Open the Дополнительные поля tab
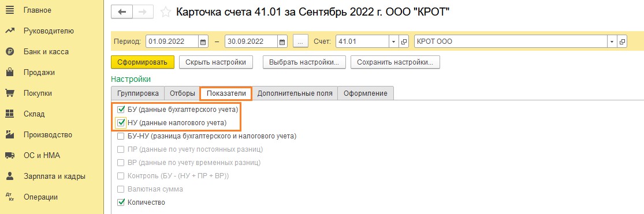Image resolution: width=644 pixels, height=214 pixels. tap(295, 93)
